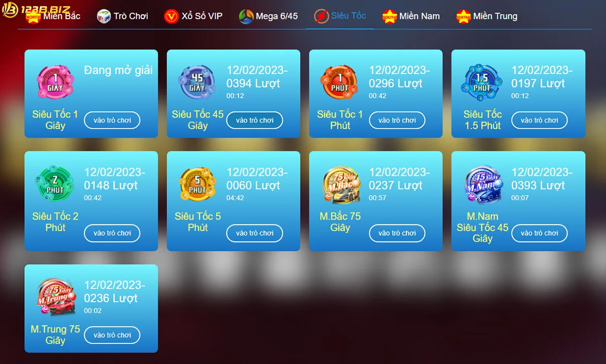Open the M.Bắc 75 Giây car icon
606x364 pixels.
coord(340,184)
